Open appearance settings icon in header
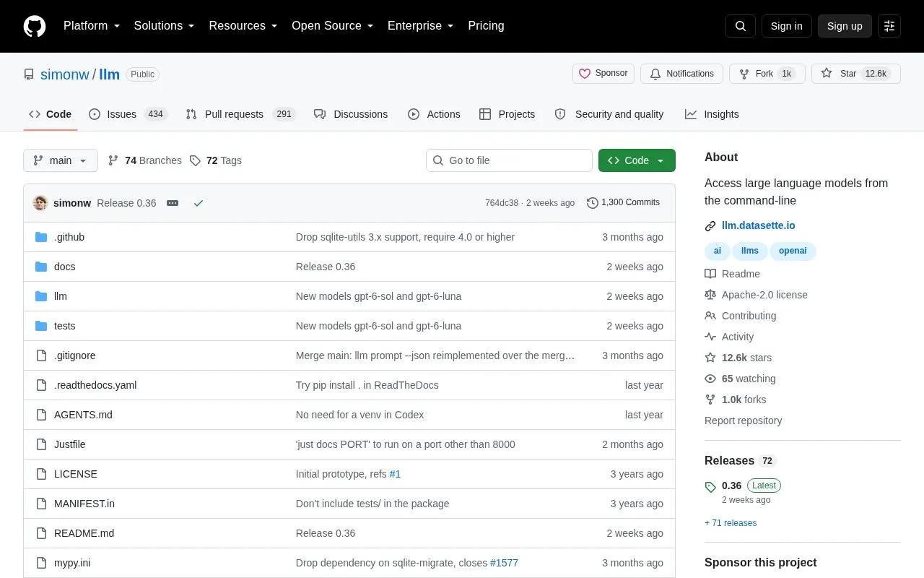This screenshot has height=578, width=924. pos(889,26)
